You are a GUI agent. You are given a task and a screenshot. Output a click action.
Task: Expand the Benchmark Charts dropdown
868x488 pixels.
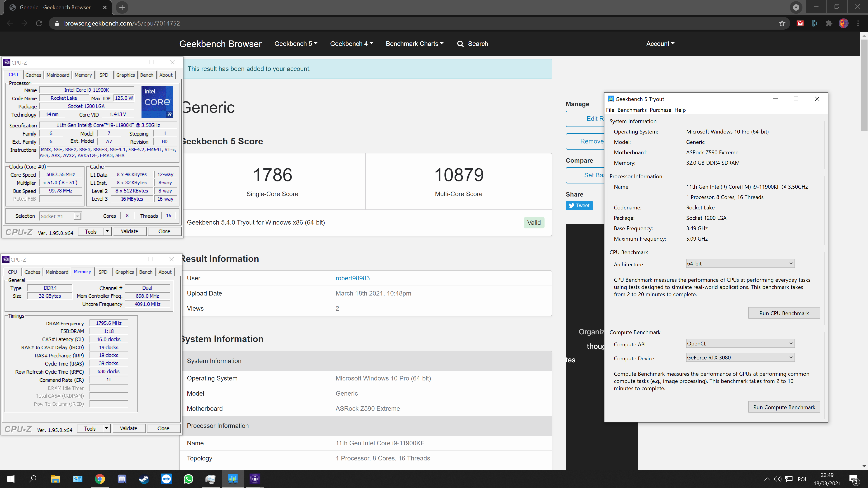[x=415, y=44]
